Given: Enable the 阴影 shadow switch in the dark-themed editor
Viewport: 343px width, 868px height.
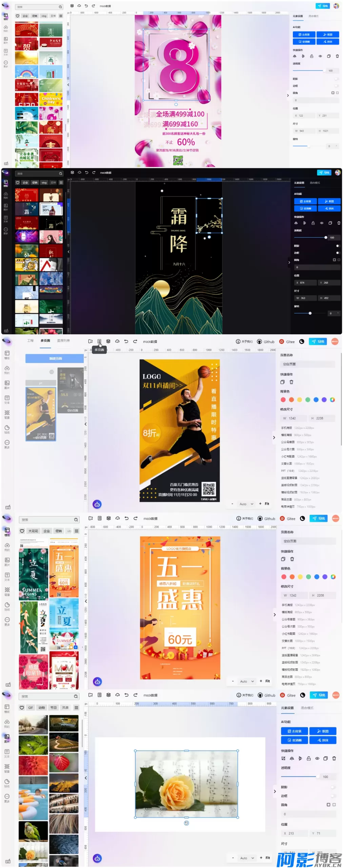Looking at the screenshot, I should pos(337,246).
